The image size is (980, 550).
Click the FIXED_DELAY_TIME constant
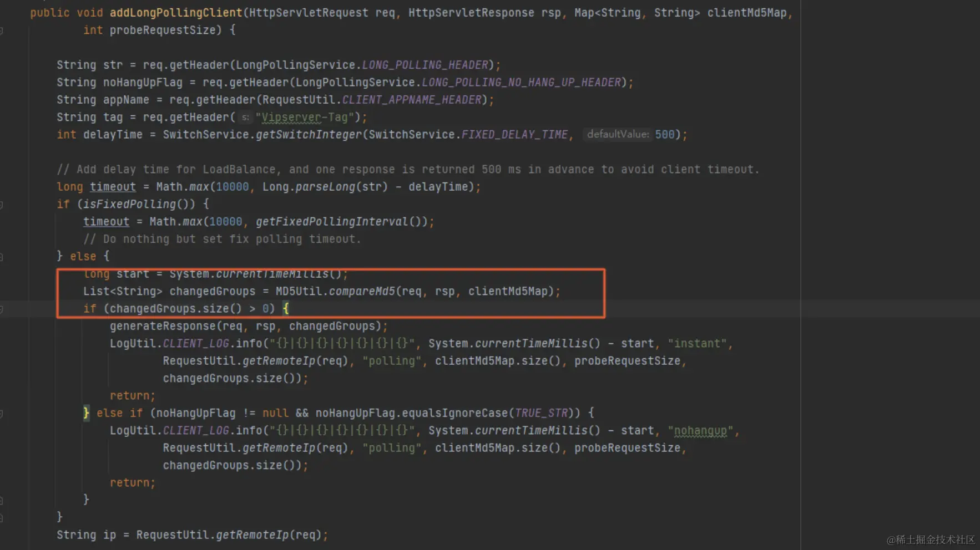[514, 135]
